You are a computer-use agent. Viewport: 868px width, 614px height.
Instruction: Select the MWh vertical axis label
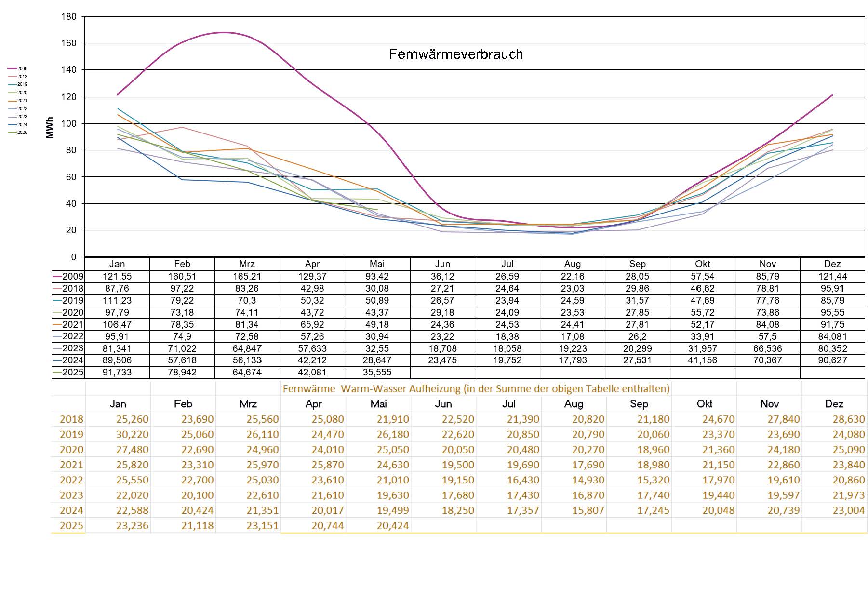click(x=50, y=128)
